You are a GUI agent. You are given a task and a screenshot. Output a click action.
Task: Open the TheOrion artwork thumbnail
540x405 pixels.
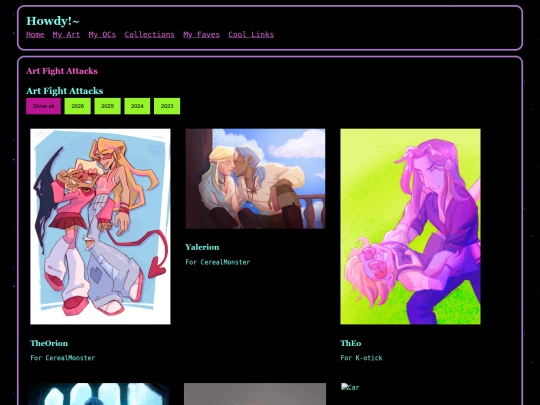pos(100,227)
